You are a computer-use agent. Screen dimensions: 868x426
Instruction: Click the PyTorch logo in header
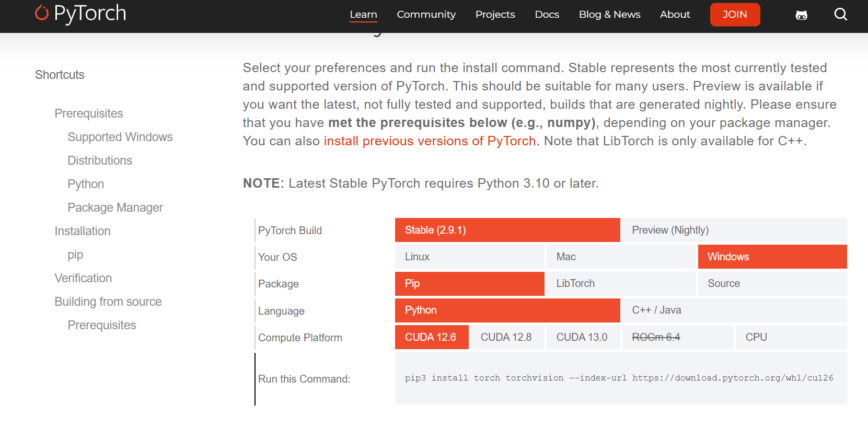click(x=80, y=14)
